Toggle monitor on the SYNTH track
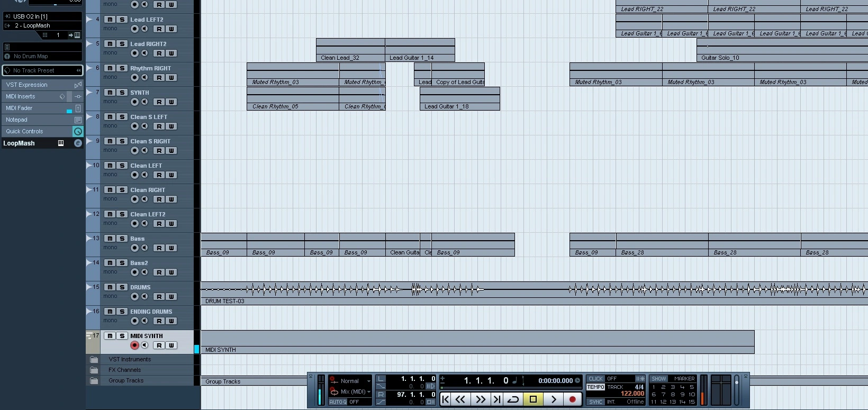Viewport: 868px width, 410px height. (144, 102)
